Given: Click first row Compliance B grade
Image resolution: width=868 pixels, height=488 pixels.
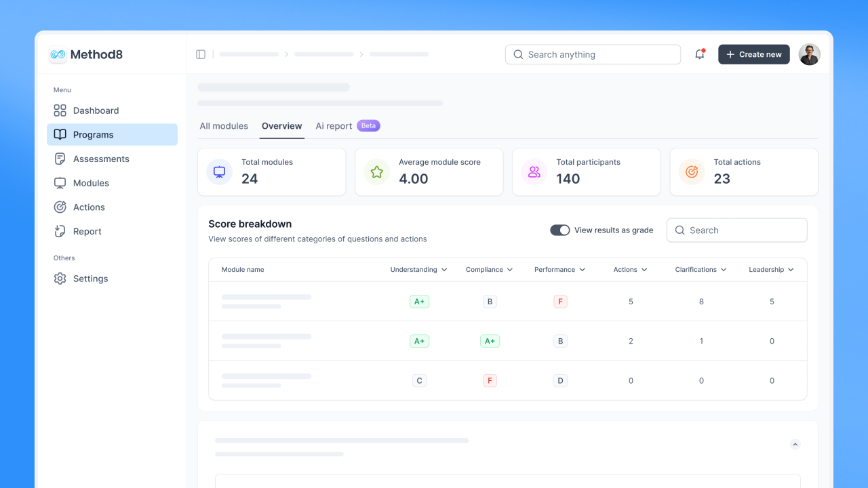Looking at the screenshot, I should click(x=490, y=302).
